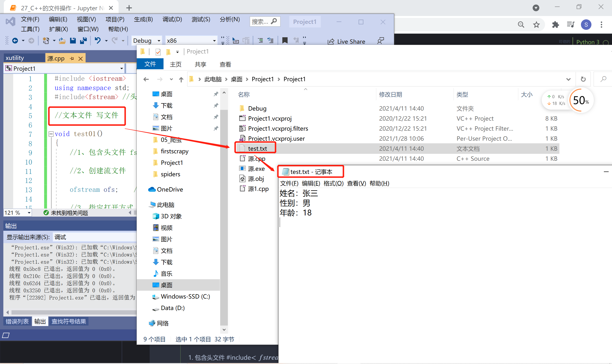This screenshot has width=612, height=364.
Task: Close the 源.cpp editor tab
Action: 80,58
